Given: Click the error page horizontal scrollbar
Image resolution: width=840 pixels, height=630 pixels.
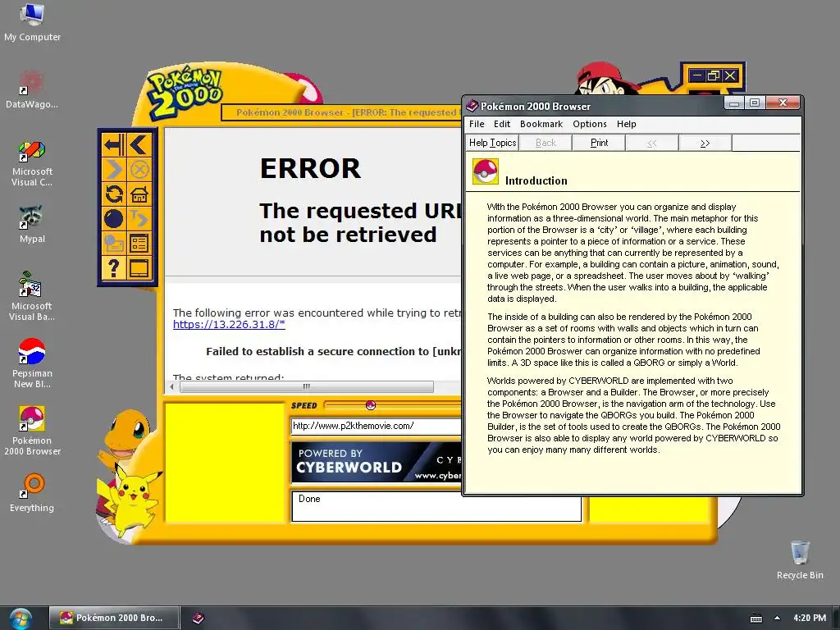Looking at the screenshot, I should [307, 386].
